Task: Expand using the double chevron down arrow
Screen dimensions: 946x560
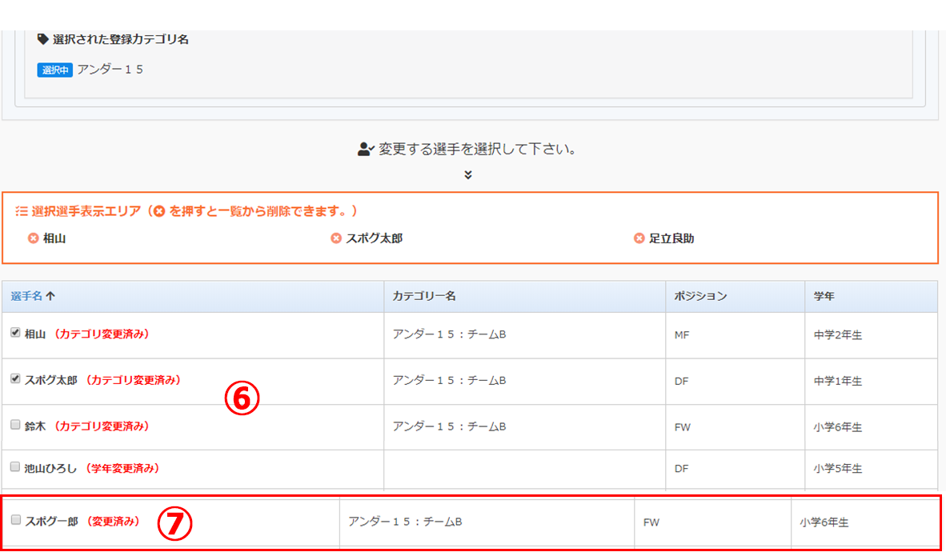Action: point(468,174)
